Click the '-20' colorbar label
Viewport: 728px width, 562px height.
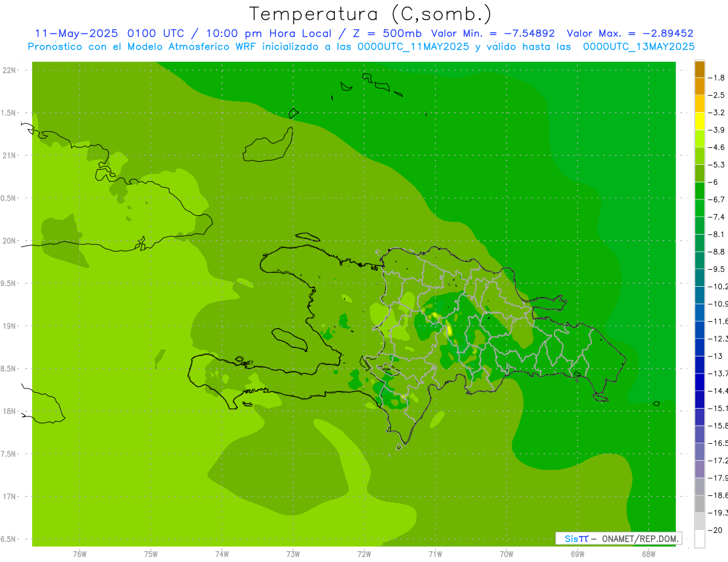pos(716,530)
